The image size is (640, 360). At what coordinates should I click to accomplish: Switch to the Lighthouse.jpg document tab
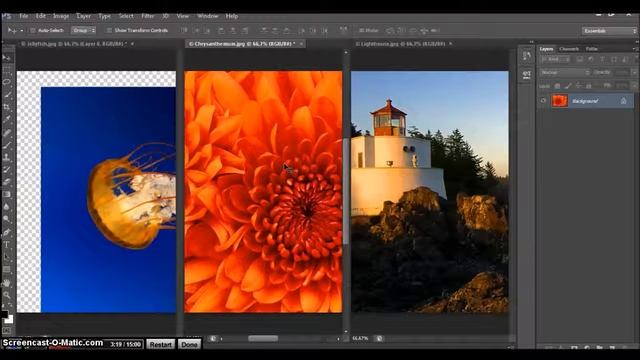400,44
